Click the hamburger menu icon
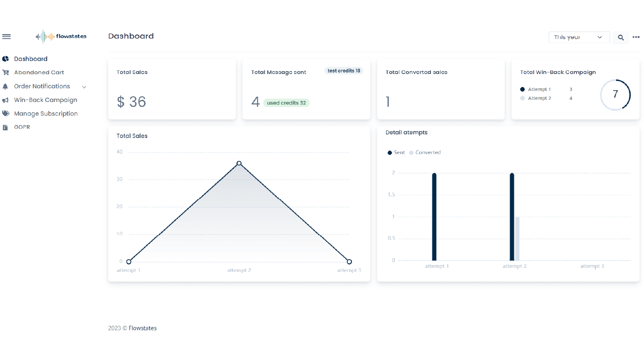 pyautogui.click(x=6, y=37)
